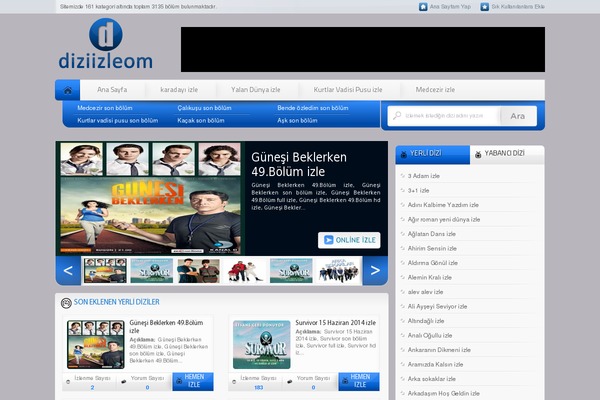The width and height of the screenshot is (600, 400).
Task: Open Arka sokaklar izle
Action: tap(431, 379)
